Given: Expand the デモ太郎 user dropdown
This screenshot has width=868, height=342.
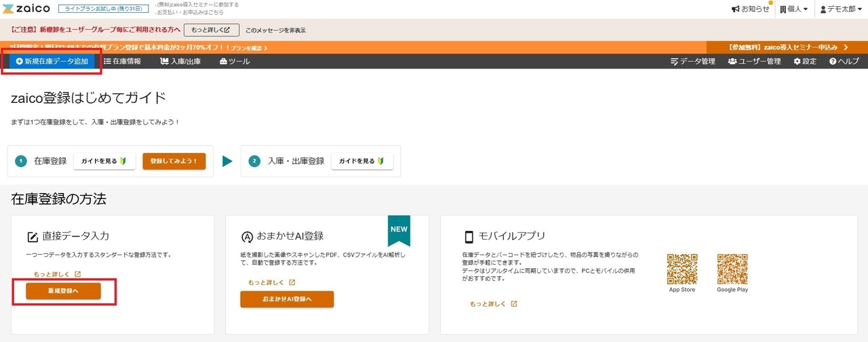Looking at the screenshot, I should (842, 9).
